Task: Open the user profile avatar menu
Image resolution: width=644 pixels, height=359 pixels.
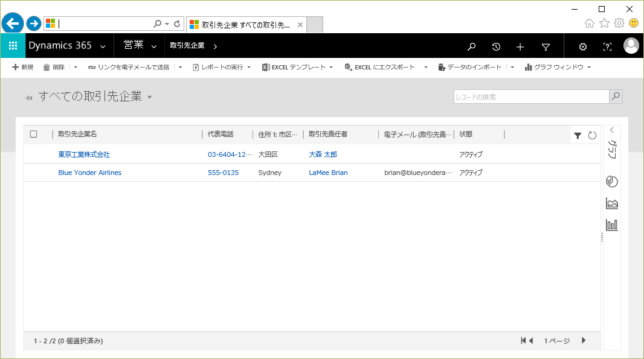Action: pos(631,45)
